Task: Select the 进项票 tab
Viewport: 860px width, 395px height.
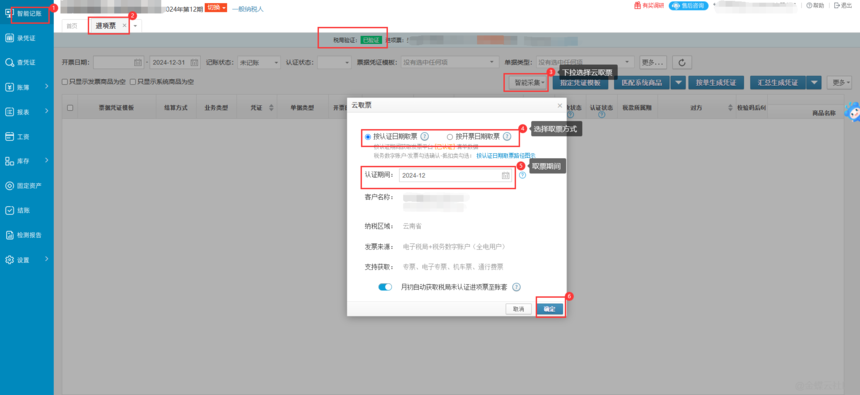Action: pos(105,26)
